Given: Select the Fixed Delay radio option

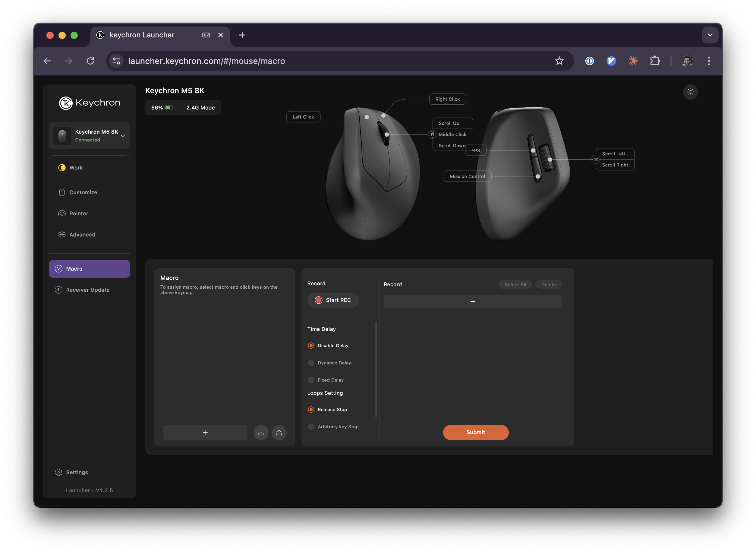Looking at the screenshot, I should point(311,380).
